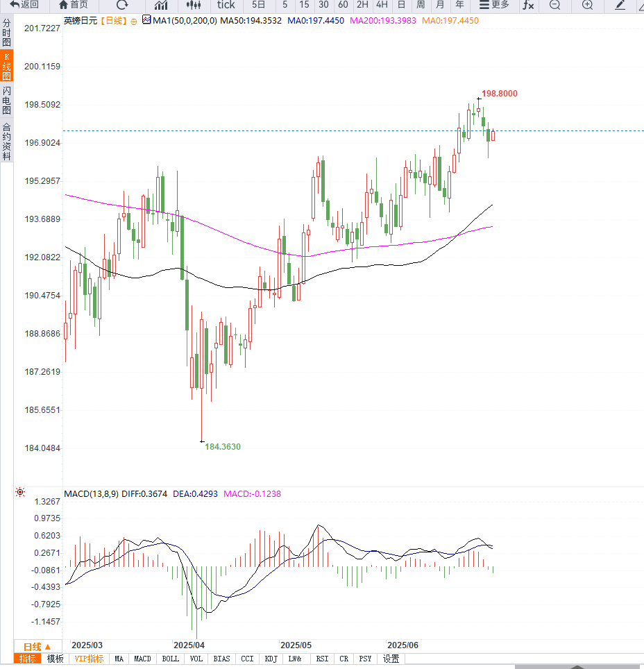Click the magenta MACD:-0.1238 value
This screenshot has width=644, height=669.
pyautogui.click(x=252, y=493)
